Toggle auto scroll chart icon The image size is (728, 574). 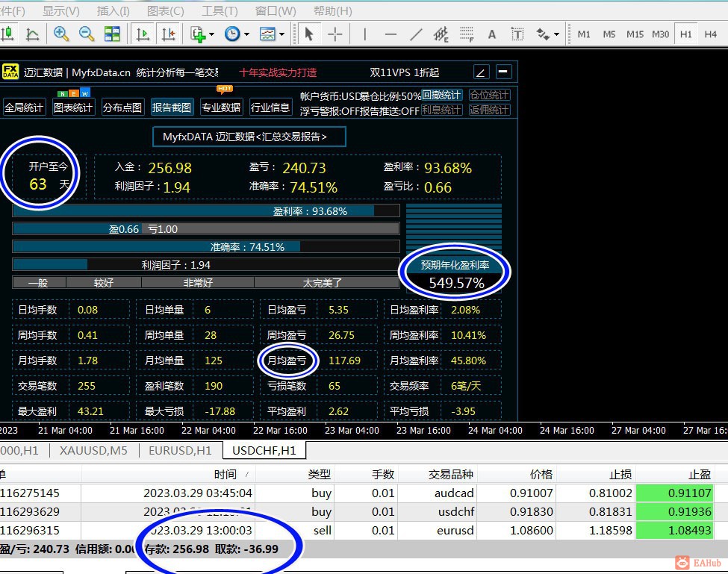(143, 34)
